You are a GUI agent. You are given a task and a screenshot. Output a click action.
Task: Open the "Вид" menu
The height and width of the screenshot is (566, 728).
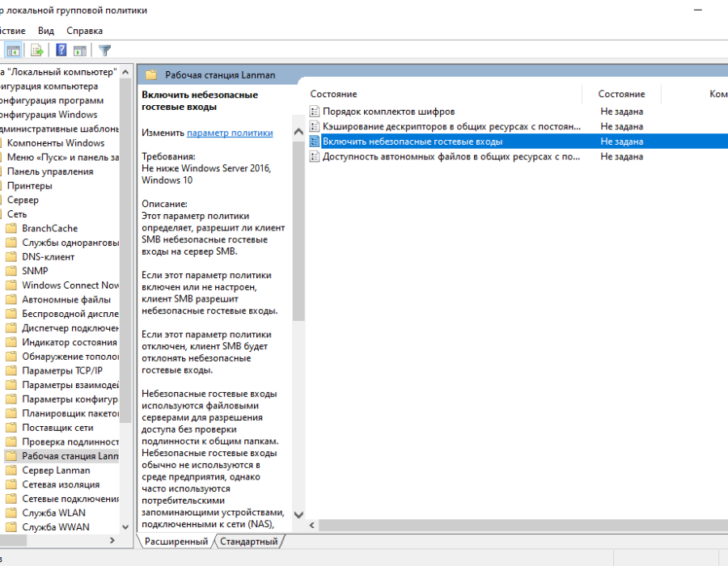pos(46,31)
